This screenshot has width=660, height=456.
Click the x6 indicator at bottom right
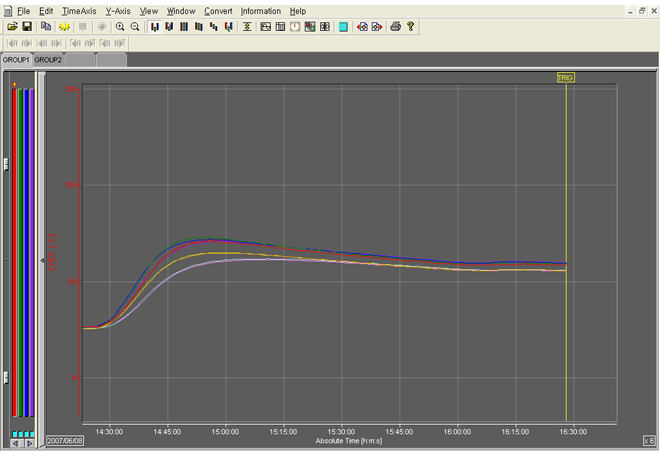[x=648, y=440]
